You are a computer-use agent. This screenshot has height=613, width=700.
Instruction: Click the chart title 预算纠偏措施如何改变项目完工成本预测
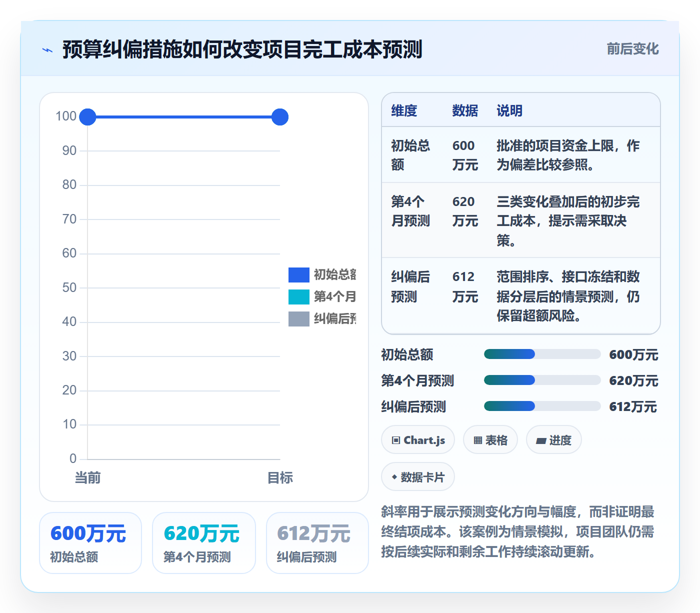tap(242, 49)
